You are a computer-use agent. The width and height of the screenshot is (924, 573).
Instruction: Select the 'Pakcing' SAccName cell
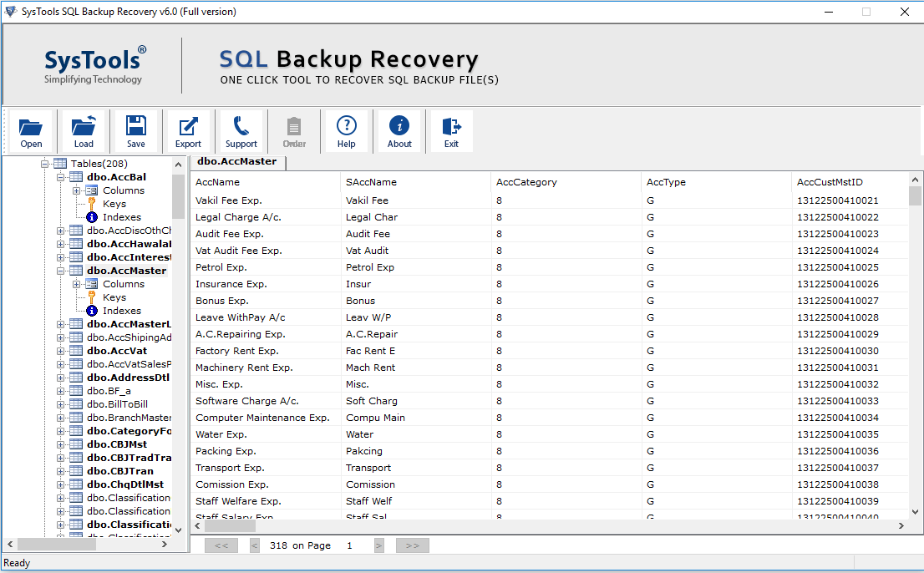[415, 451]
